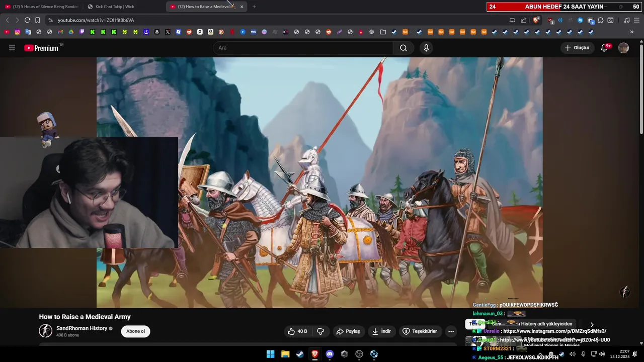644x362 pixels.
Task: Open the SandRhoman History channel name link
Action: point(82,328)
